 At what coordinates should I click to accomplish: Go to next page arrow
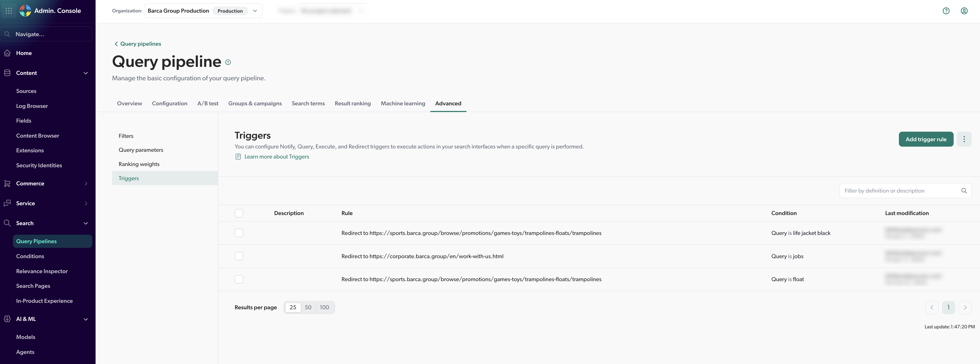pyautogui.click(x=965, y=307)
